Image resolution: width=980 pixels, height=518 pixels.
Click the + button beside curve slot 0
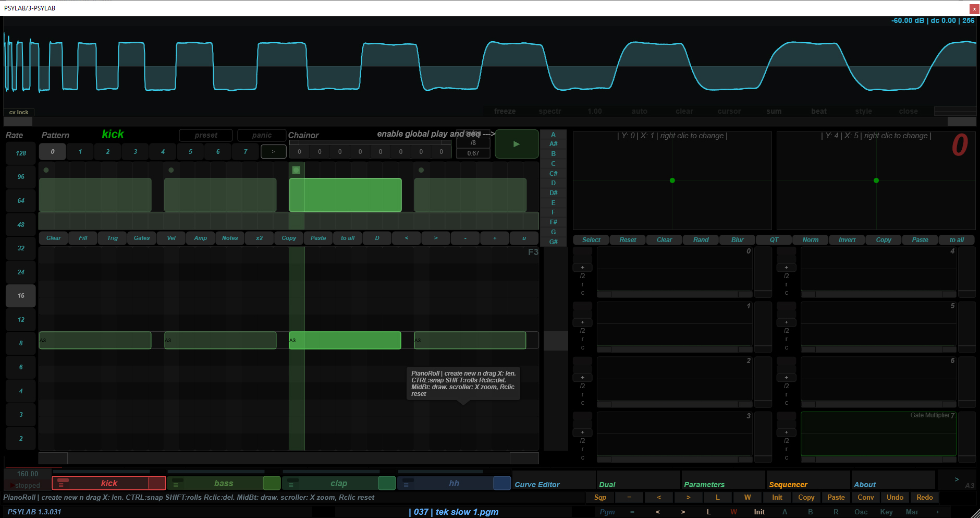click(x=582, y=268)
